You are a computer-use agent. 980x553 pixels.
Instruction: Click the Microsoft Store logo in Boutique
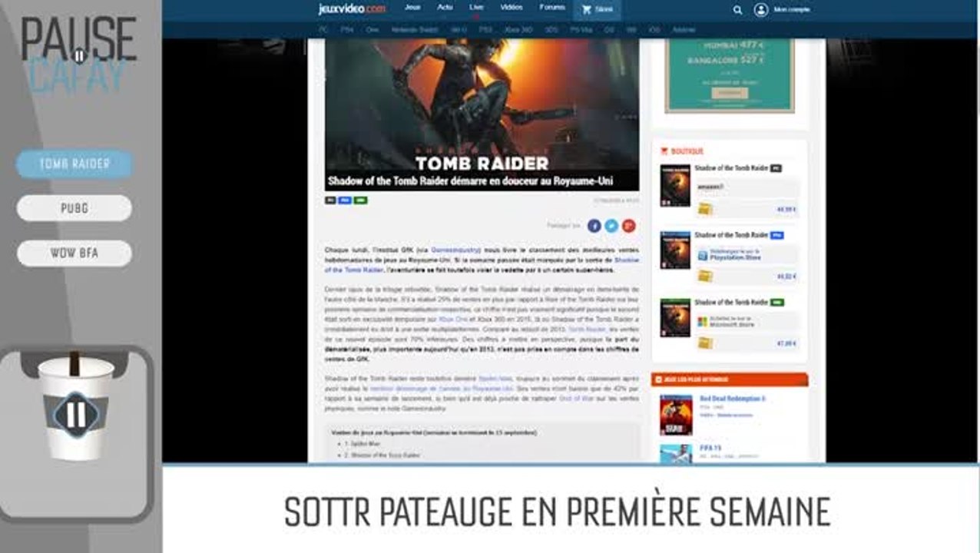tap(703, 322)
